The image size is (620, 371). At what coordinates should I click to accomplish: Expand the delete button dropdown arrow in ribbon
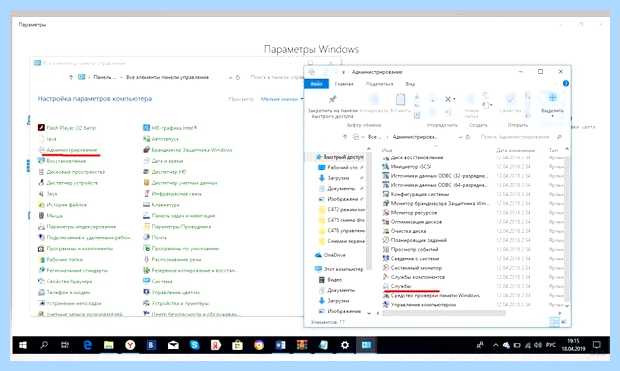pos(454,99)
